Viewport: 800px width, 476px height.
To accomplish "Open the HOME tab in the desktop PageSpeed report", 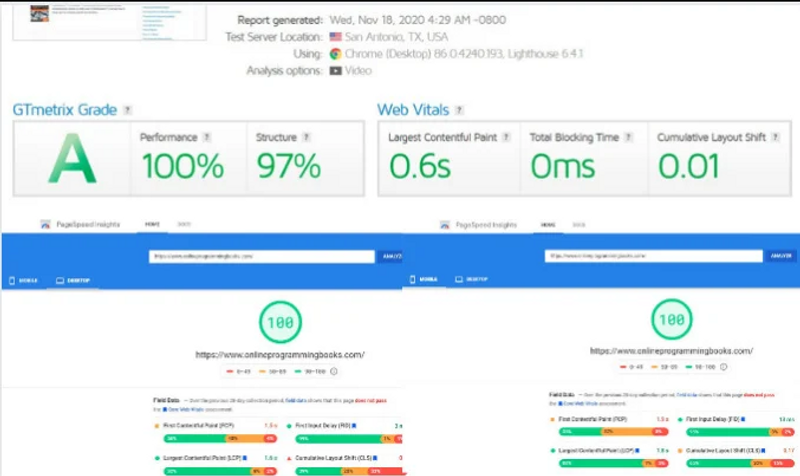I will (x=152, y=224).
